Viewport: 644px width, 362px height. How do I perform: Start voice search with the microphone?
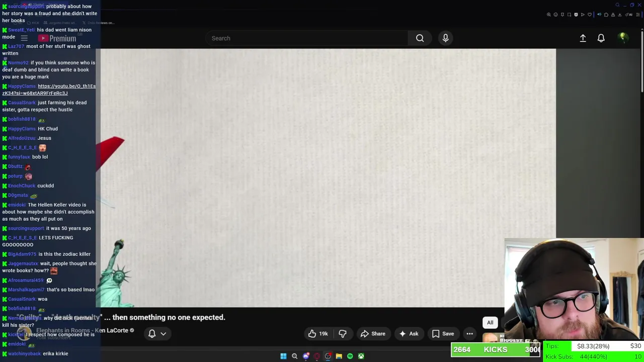(445, 38)
